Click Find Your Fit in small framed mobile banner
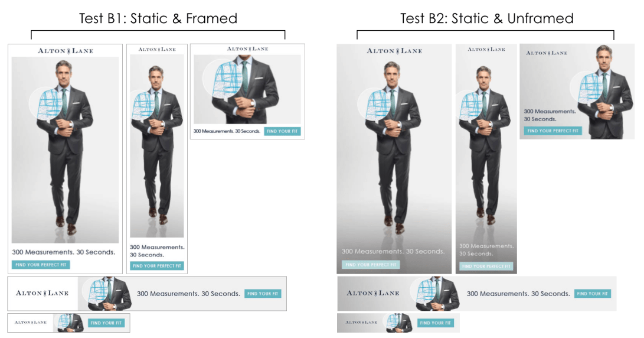 coord(106,323)
